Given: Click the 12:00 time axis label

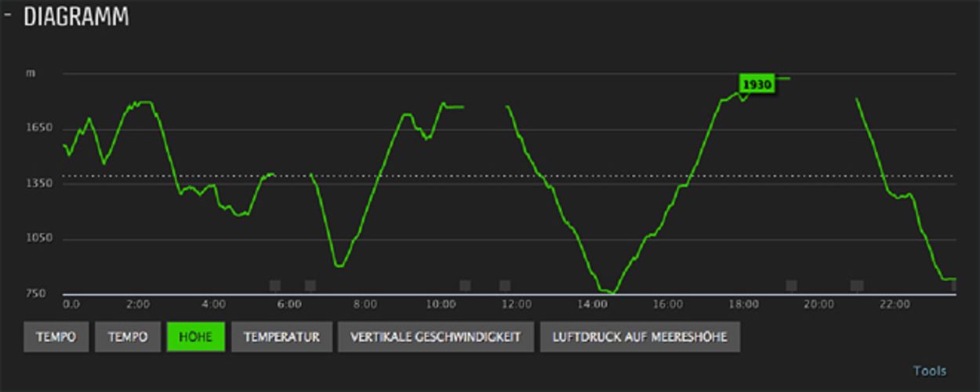Looking at the screenshot, I should click(x=517, y=304).
